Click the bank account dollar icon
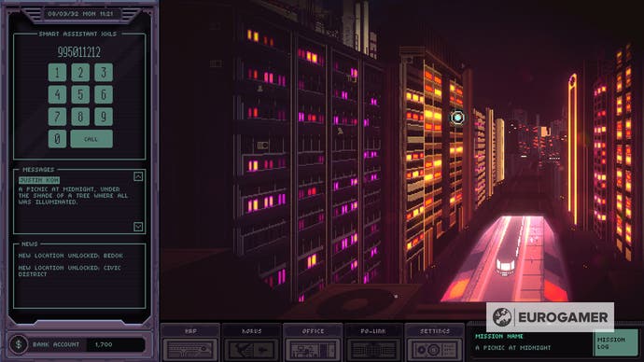 [19, 344]
